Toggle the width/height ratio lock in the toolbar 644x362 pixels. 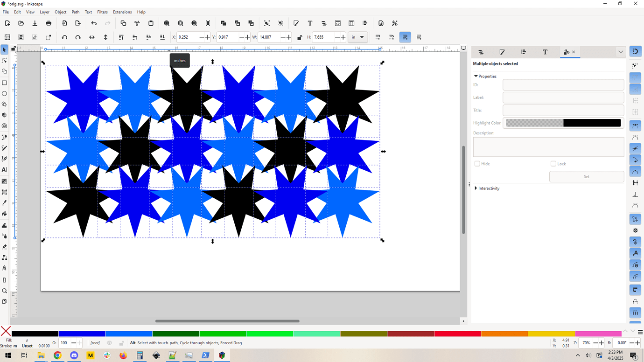tap(300, 37)
